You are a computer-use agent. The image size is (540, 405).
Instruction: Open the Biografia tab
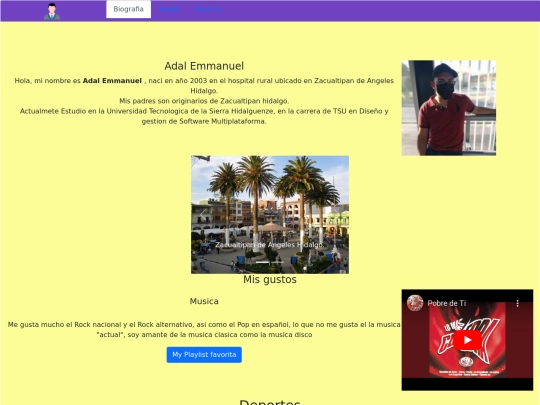click(x=128, y=9)
